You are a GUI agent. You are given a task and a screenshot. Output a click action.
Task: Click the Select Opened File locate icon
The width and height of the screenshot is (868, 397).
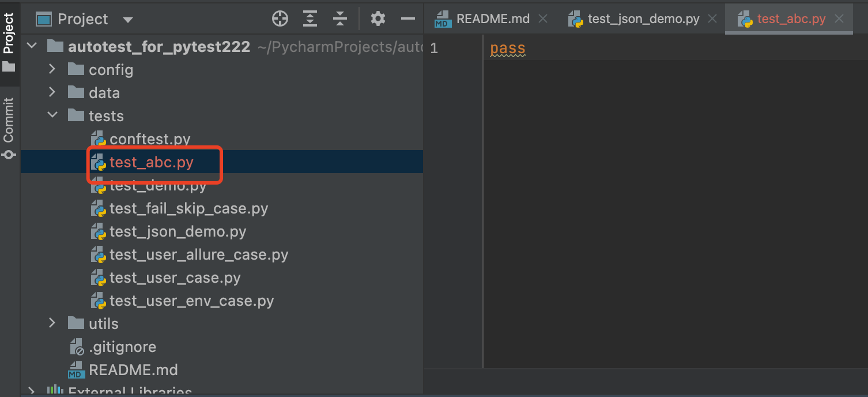[x=280, y=19]
